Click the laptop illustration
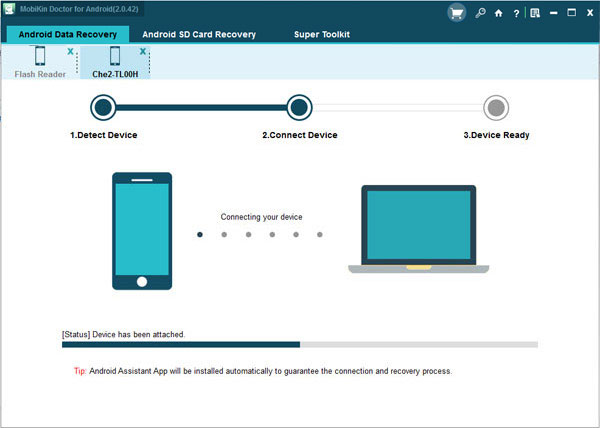Image resolution: width=600 pixels, height=428 pixels. coord(419,229)
